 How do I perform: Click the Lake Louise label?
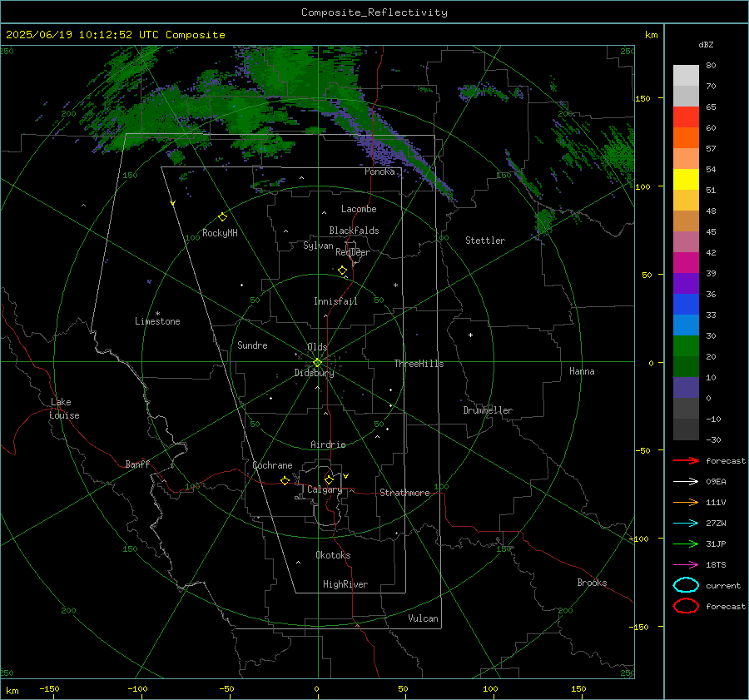click(x=64, y=409)
